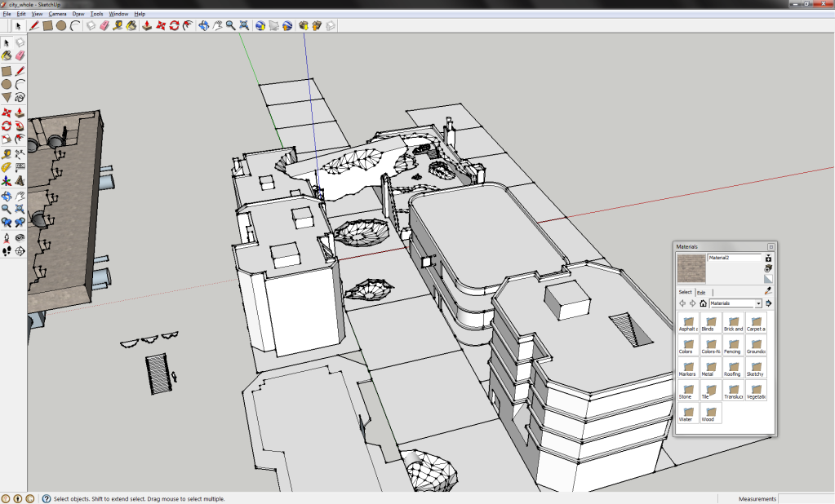Click the Material2 brick preview swatch
This screenshot has height=504, width=835.
(x=691, y=268)
